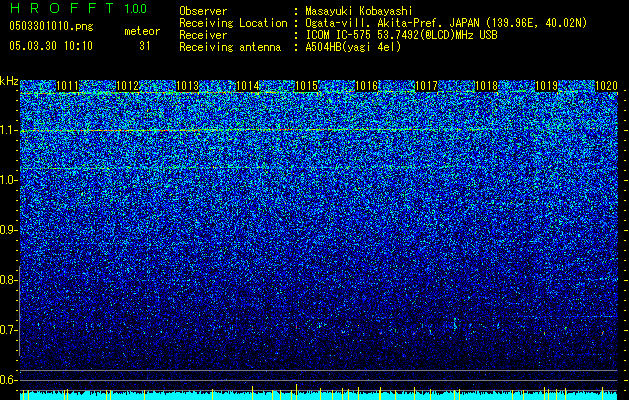Image resolution: width=629 pixels, height=400 pixels.
Task: Click the cyan signal level strip at bottom
Action: 319,396
